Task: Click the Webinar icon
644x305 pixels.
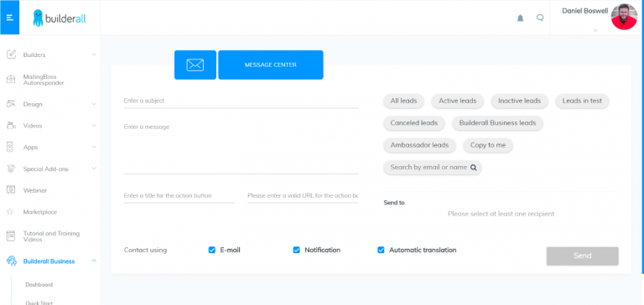Action: coord(11,190)
